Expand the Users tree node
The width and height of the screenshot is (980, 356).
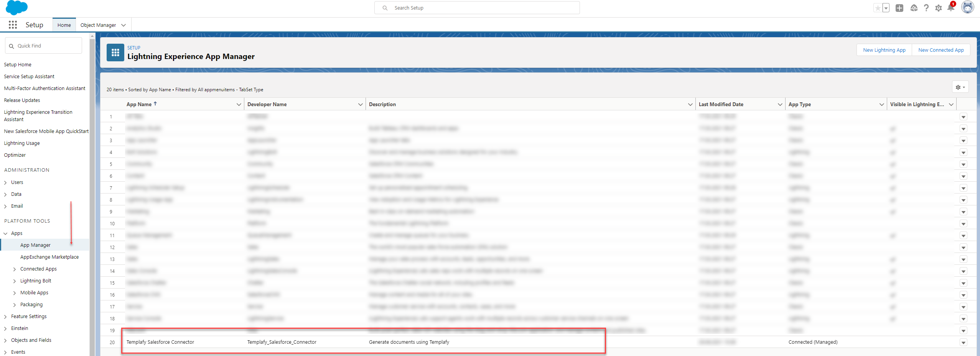(x=5, y=183)
